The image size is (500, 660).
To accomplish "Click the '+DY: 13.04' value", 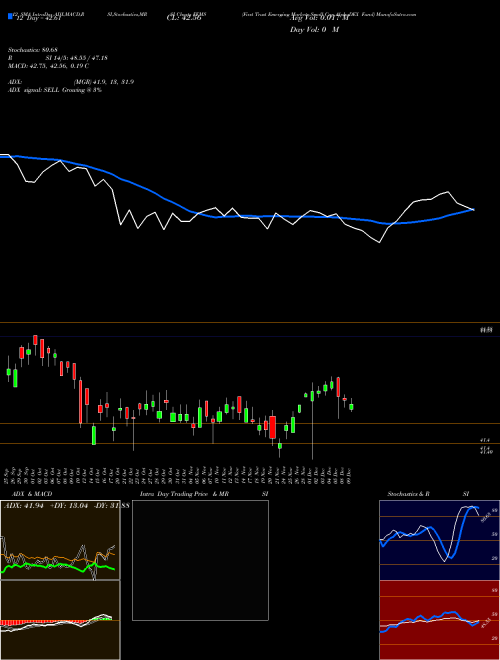I will 67,505.
